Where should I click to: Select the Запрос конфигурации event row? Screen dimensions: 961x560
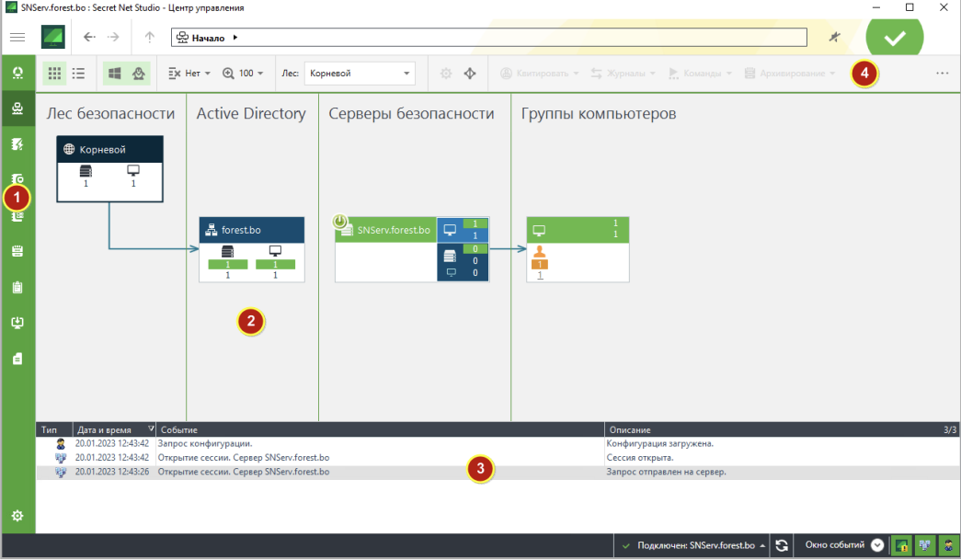[498, 443]
